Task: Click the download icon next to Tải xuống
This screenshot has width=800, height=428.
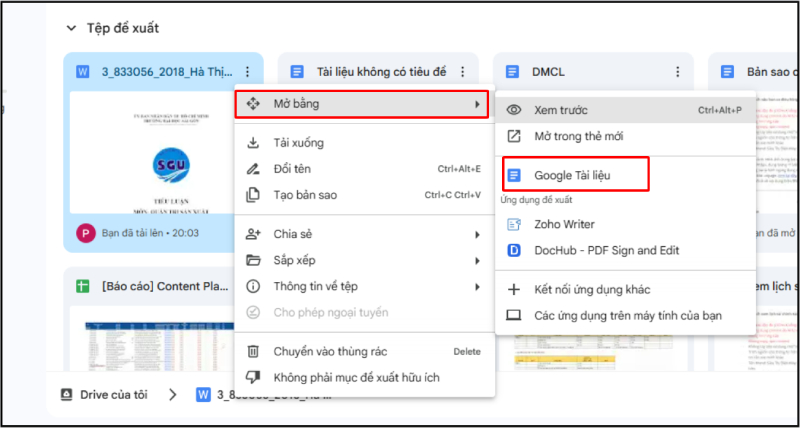Action: pos(253,143)
